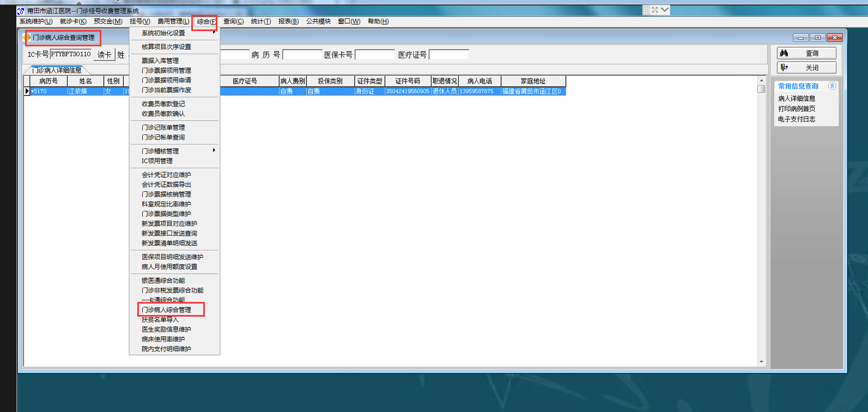Open the 预交金(M) menu
This screenshot has width=868, height=412.
(108, 21)
